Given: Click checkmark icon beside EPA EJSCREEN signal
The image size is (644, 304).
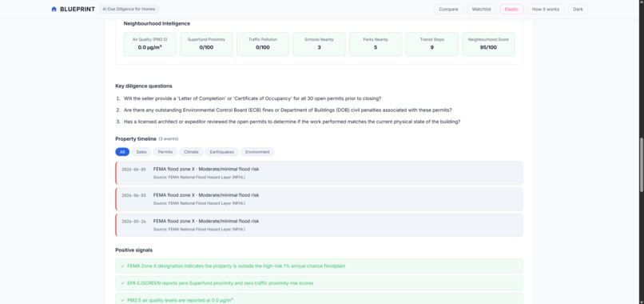Looking at the screenshot, I should [x=122, y=283].
